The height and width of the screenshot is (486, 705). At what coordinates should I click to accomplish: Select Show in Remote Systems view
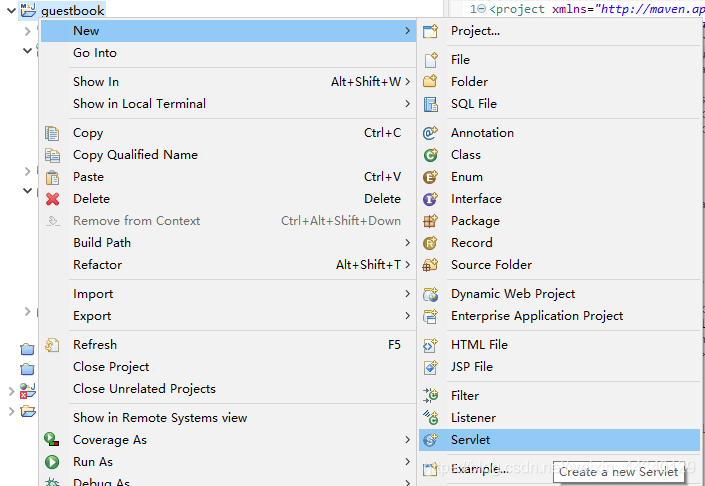160,418
